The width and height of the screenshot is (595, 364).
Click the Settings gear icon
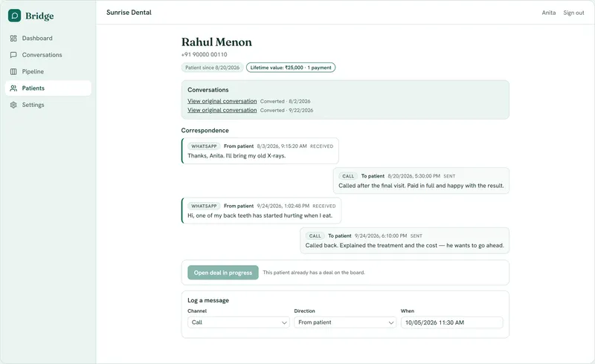(x=13, y=105)
